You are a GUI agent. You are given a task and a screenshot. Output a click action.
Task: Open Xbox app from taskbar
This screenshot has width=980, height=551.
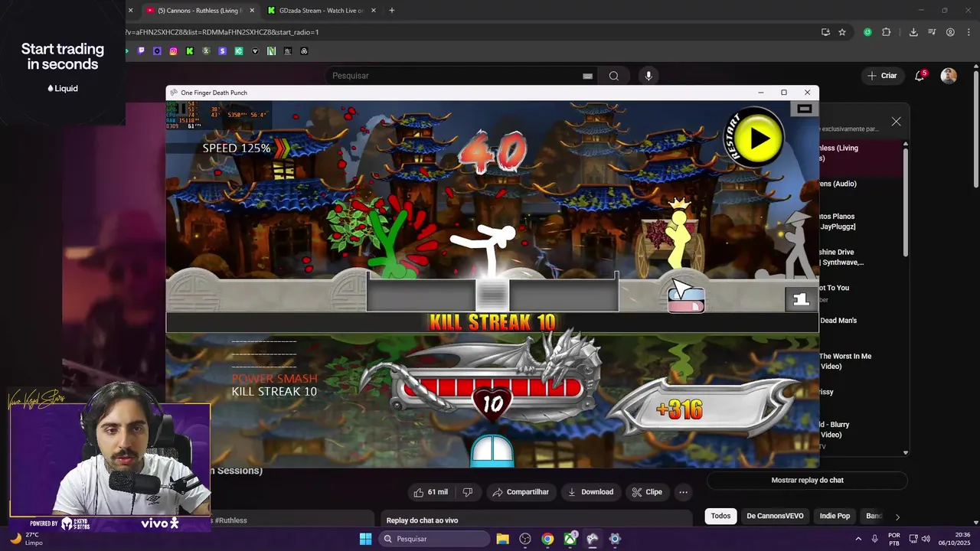tap(570, 539)
